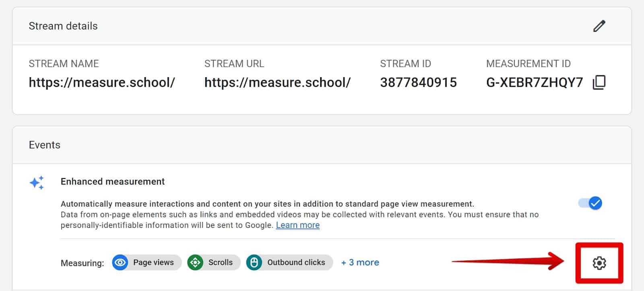Copy the Measurement ID with the copy icon
Viewport: 644px width, 291px height.
(x=599, y=82)
